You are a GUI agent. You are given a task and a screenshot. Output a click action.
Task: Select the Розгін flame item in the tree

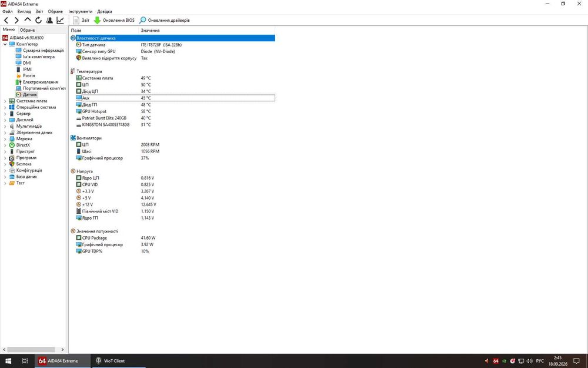[x=25, y=75]
